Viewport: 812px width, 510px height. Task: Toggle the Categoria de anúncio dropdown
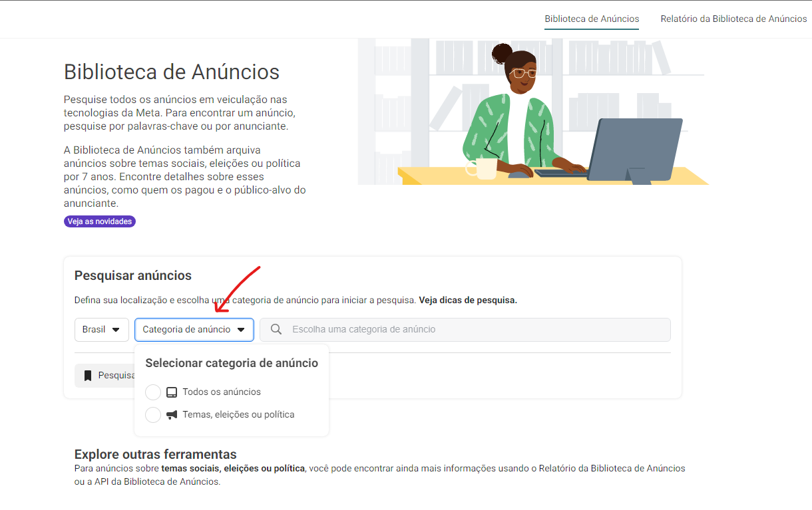(x=194, y=330)
